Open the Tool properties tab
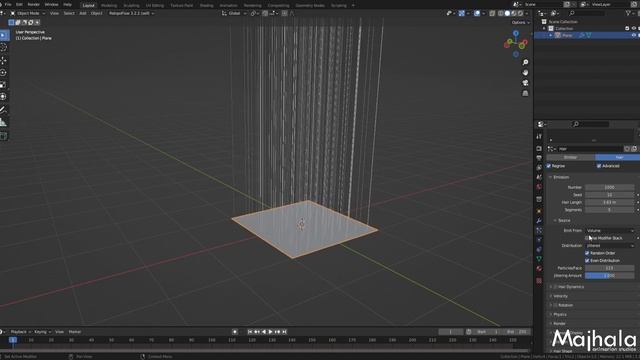This screenshot has width=640, height=360. [x=539, y=136]
